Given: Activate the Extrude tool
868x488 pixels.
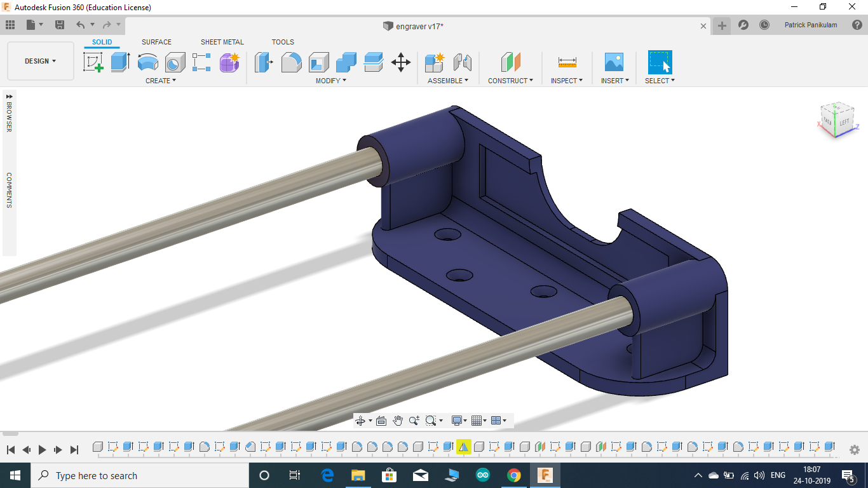Looking at the screenshot, I should click(x=121, y=61).
